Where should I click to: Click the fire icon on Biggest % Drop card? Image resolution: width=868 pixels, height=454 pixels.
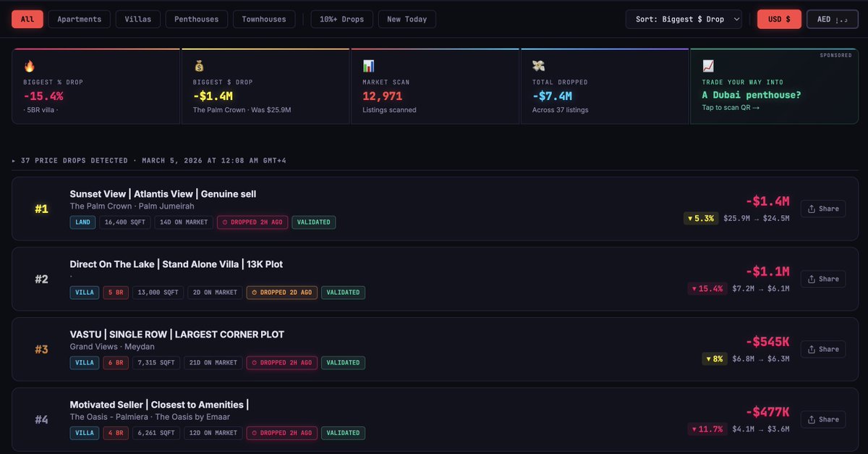pos(30,66)
